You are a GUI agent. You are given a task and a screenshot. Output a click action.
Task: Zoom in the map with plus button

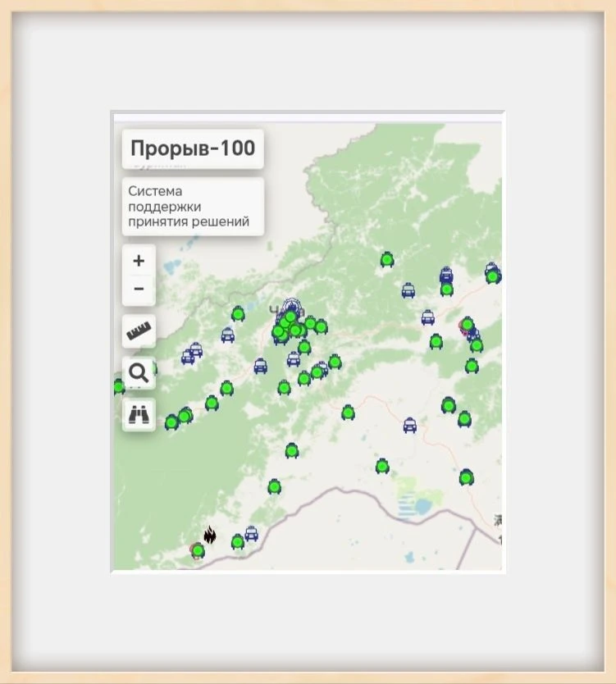(x=139, y=261)
